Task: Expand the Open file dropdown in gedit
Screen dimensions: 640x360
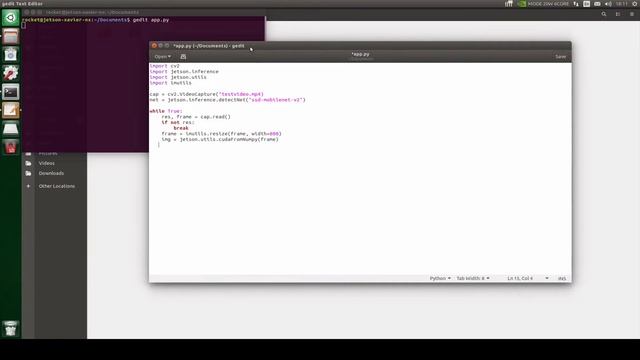Action: click(162, 57)
